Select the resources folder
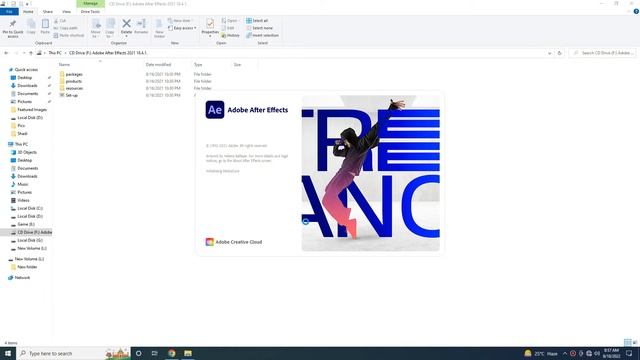This screenshot has height=360, width=640. [x=74, y=88]
